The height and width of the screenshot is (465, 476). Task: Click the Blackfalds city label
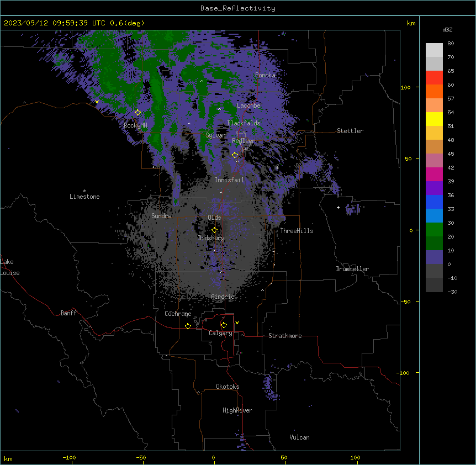[244, 123]
